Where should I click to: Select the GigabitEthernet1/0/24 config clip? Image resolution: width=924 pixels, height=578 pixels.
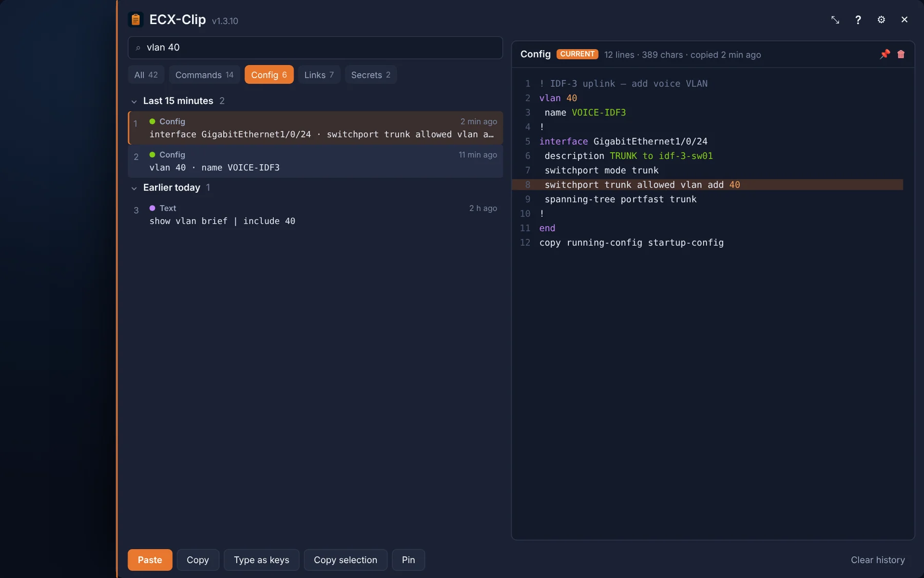[x=315, y=128]
